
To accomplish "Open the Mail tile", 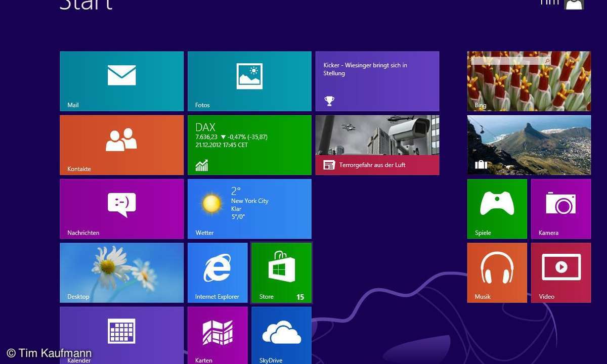I will 122,81.
